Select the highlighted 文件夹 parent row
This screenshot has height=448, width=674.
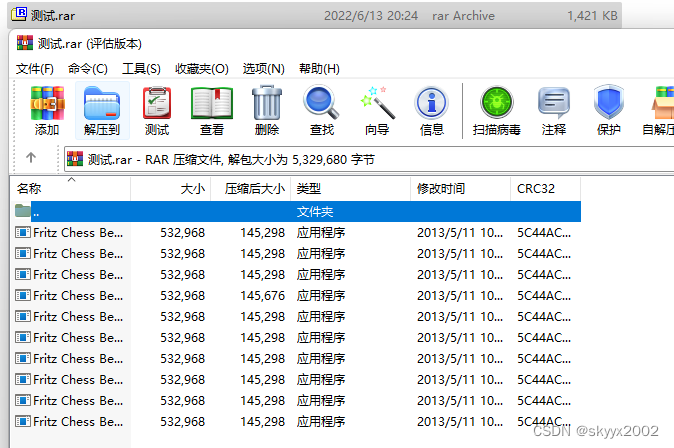click(295, 211)
